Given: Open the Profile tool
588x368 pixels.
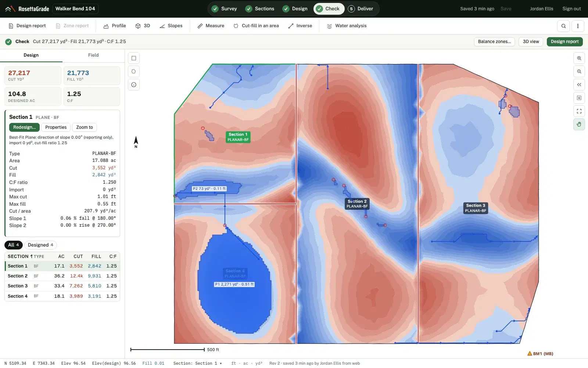Looking at the screenshot, I should click(x=115, y=26).
